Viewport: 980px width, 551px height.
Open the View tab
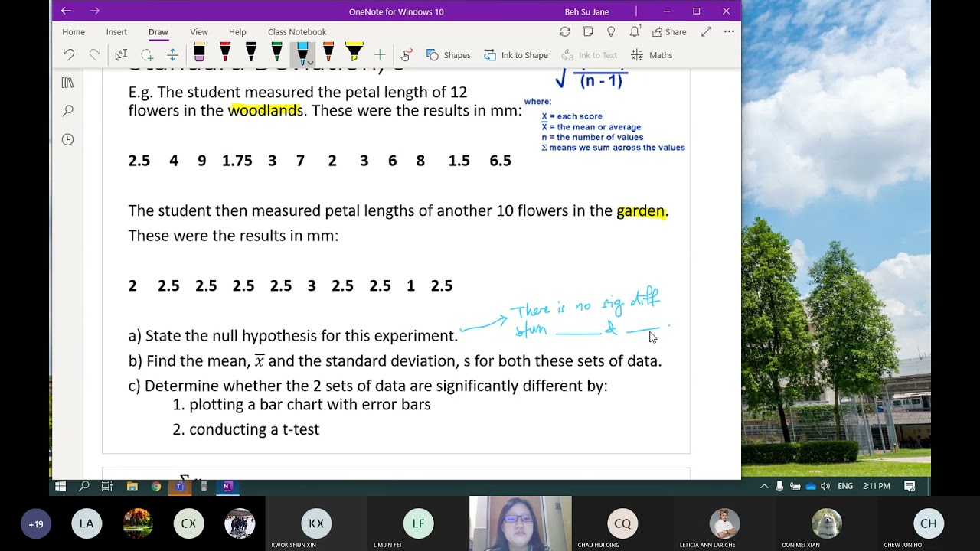199,32
